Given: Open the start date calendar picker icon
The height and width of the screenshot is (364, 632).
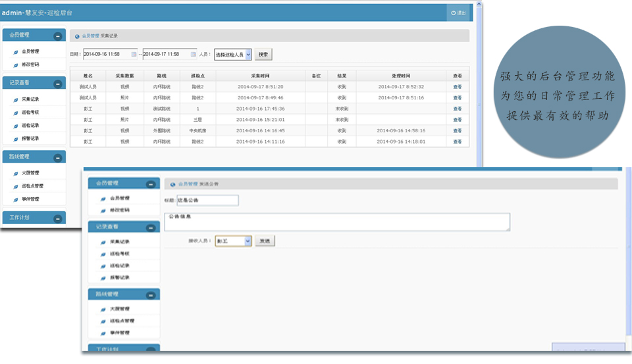Looking at the screenshot, I should (x=134, y=54).
